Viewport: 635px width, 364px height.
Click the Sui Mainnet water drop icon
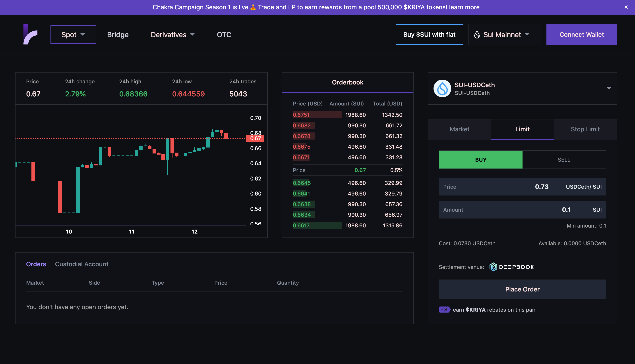click(x=477, y=34)
